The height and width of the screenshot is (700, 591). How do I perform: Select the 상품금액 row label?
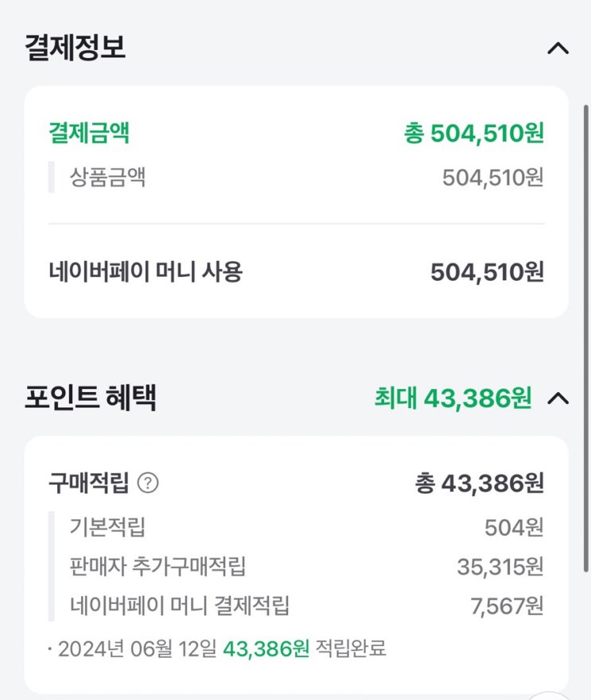107,177
